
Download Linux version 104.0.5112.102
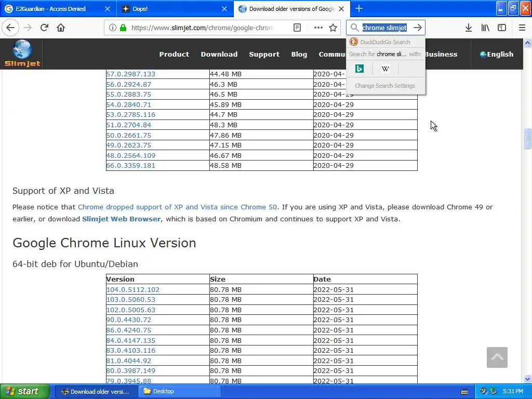[x=132, y=289]
